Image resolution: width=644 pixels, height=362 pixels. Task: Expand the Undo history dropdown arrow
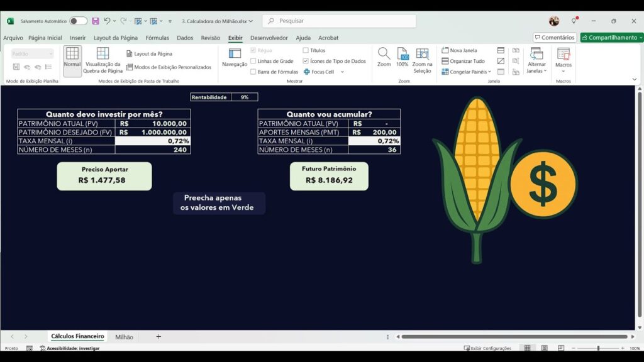(114, 21)
